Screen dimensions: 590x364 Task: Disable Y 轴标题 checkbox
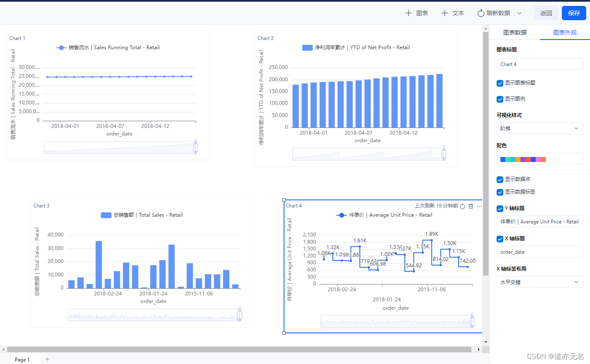coord(500,208)
